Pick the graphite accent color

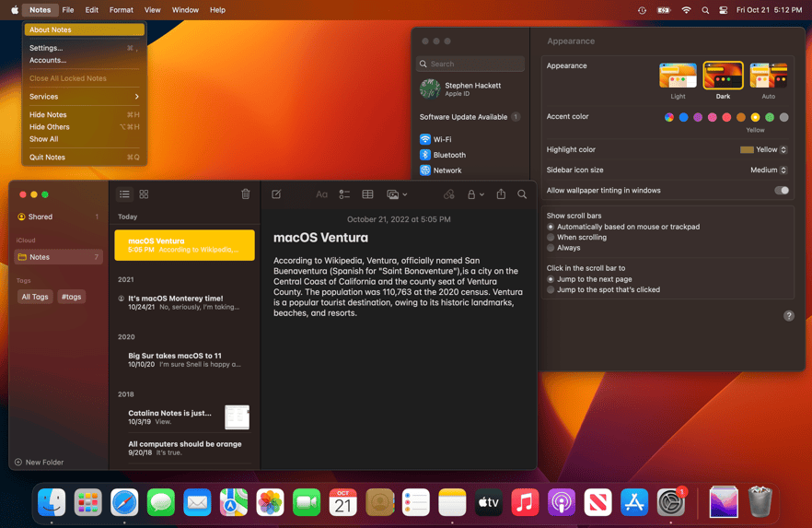point(784,117)
